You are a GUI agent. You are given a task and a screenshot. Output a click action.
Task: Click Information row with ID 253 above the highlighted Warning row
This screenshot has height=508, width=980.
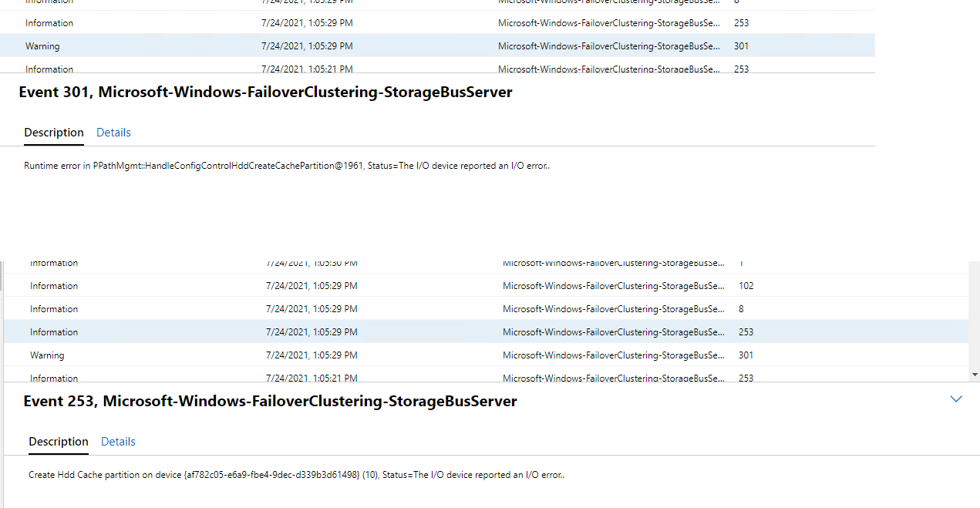point(437,23)
